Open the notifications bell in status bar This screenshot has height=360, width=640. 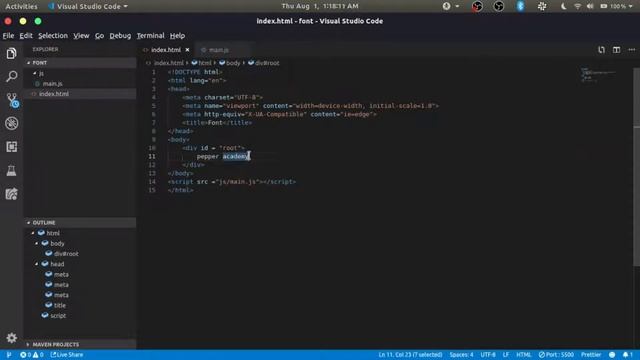[628, 355]
